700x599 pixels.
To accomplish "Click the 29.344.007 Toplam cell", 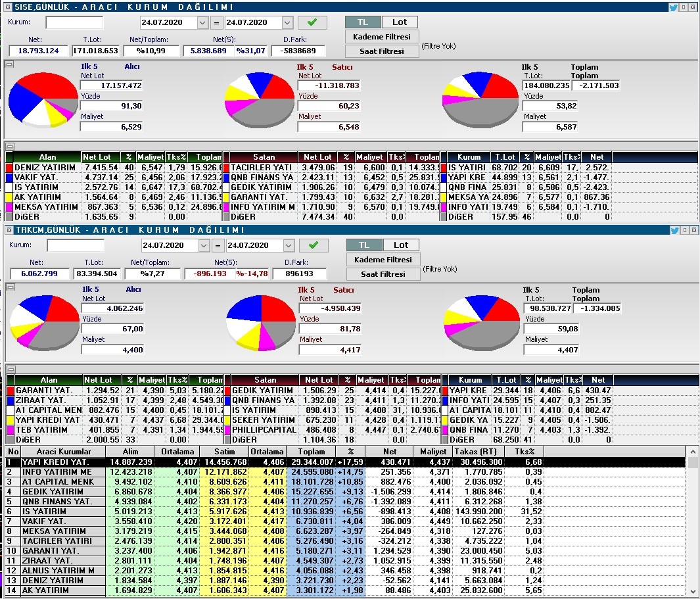I will pyautogui.click(x=312, y=462).
